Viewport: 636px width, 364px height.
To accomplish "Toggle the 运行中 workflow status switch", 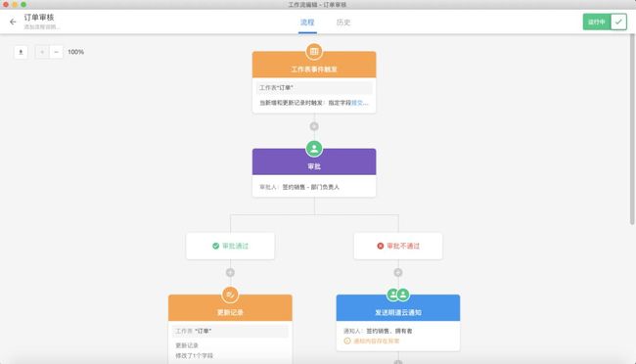I will [605, 22].
